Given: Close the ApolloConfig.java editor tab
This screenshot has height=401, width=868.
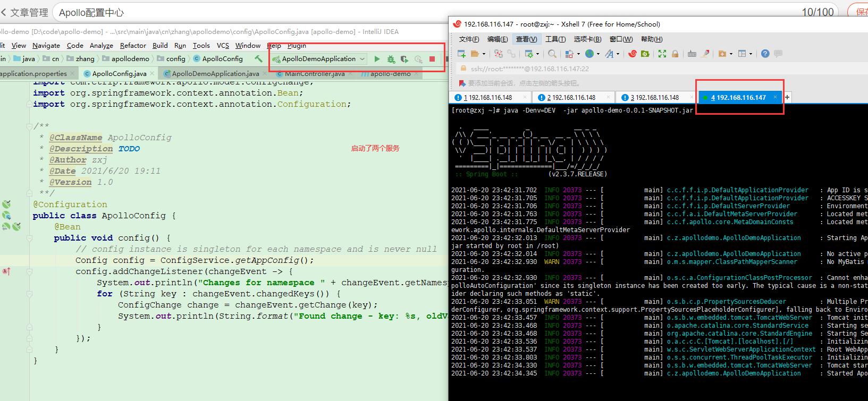Looking at the screenshot, I should (x=153, y=74).
